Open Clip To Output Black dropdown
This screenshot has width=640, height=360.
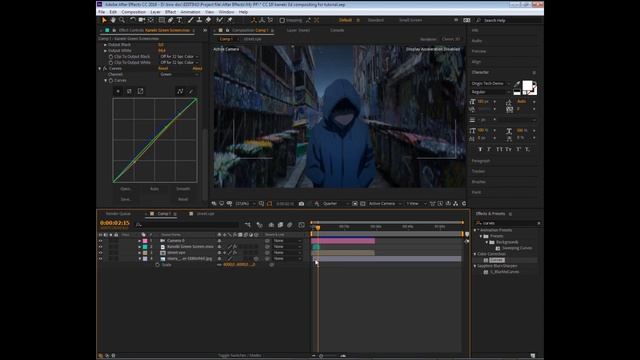click(x=179, y=57)
